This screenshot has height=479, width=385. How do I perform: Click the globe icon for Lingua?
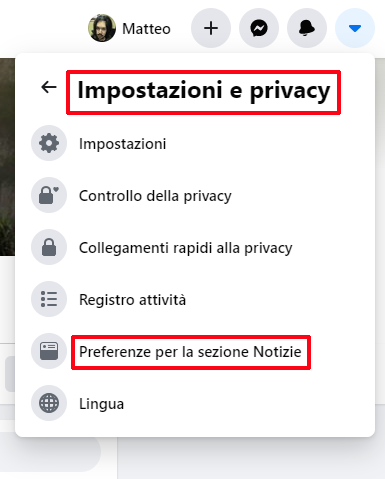[49, 403]
